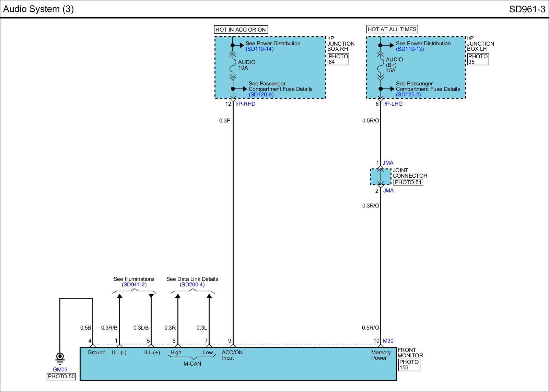Click the GM03 ground symbol

pos(60,357)
